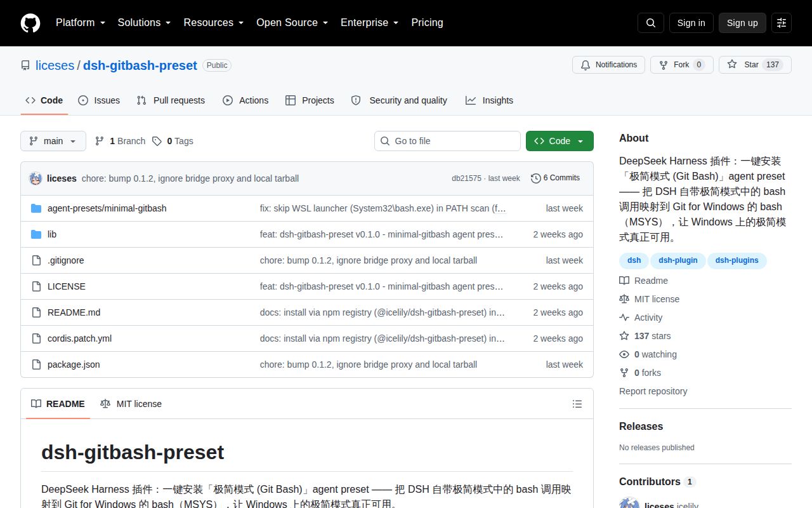
Task: View the 0 watching link
Action: coord(648,354)
